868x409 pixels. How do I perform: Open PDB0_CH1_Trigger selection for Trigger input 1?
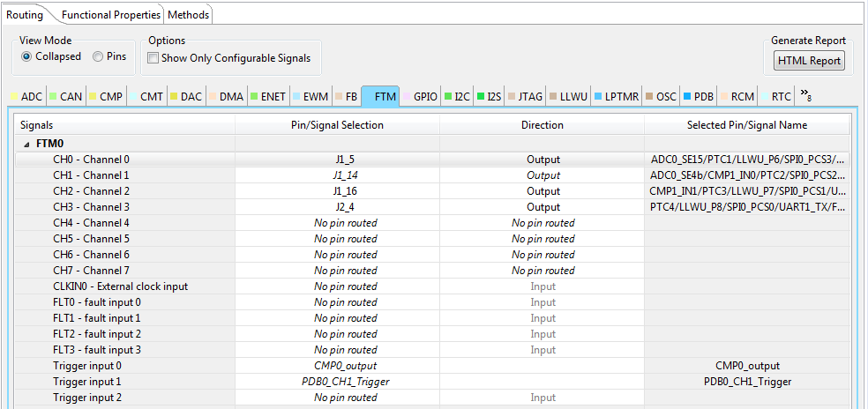[337, 382]
